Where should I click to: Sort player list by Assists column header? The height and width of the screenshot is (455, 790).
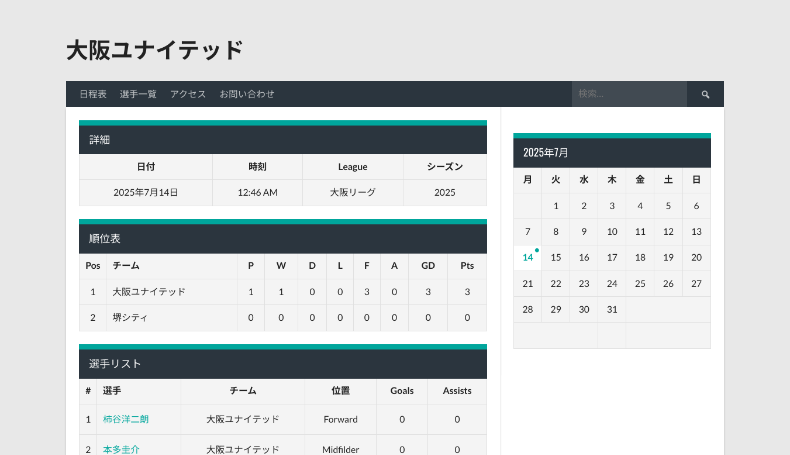[x=457, y=391]
